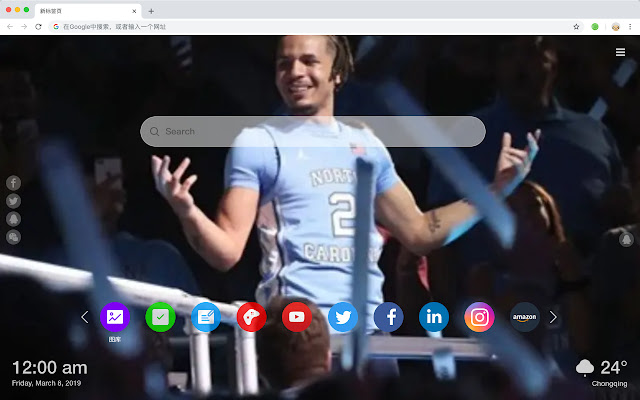Viewport: 640px width, 400px height.
Task: Close the current browser tab
Action: tap(134, 11)
